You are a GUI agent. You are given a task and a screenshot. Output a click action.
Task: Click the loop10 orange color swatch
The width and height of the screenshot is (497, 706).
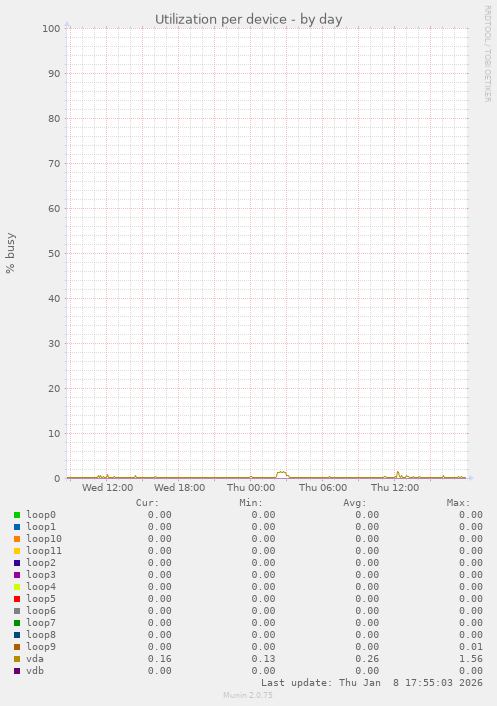17,539
